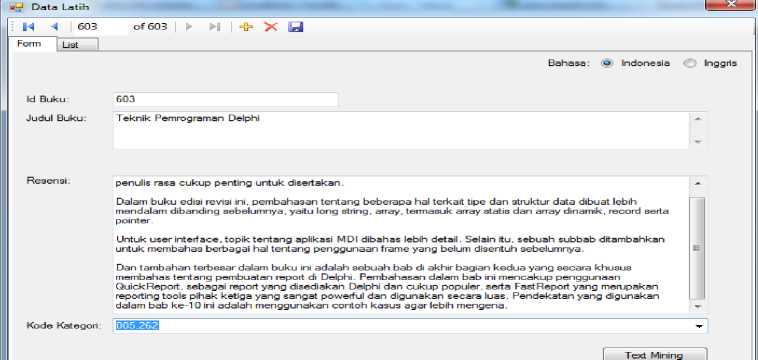Add a new record with the plus icon

(246, 27)
